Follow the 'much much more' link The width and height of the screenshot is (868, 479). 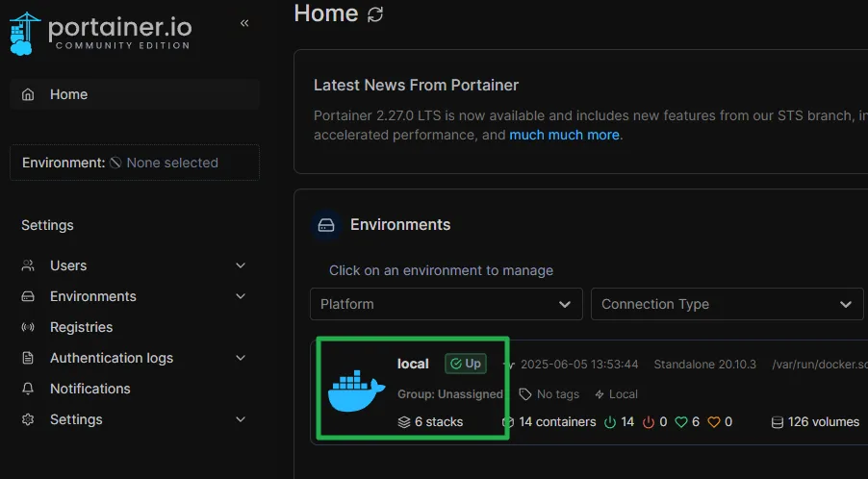(x=564, y=136)
